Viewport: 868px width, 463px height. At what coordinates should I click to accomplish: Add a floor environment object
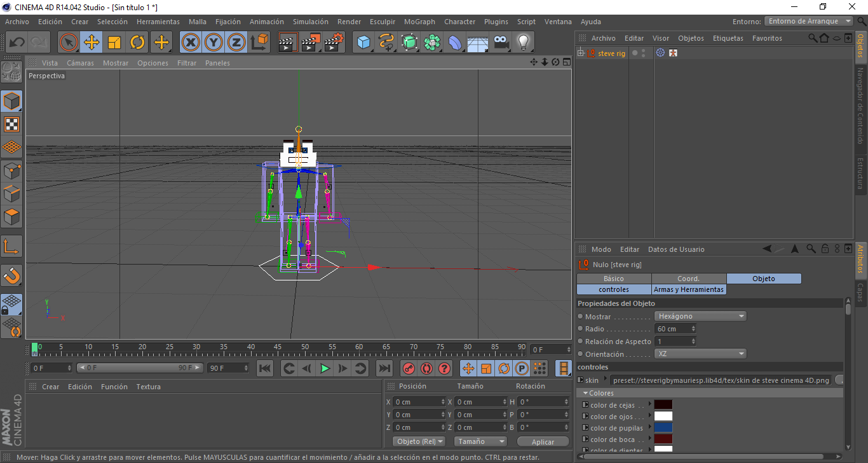coord(478,43)
